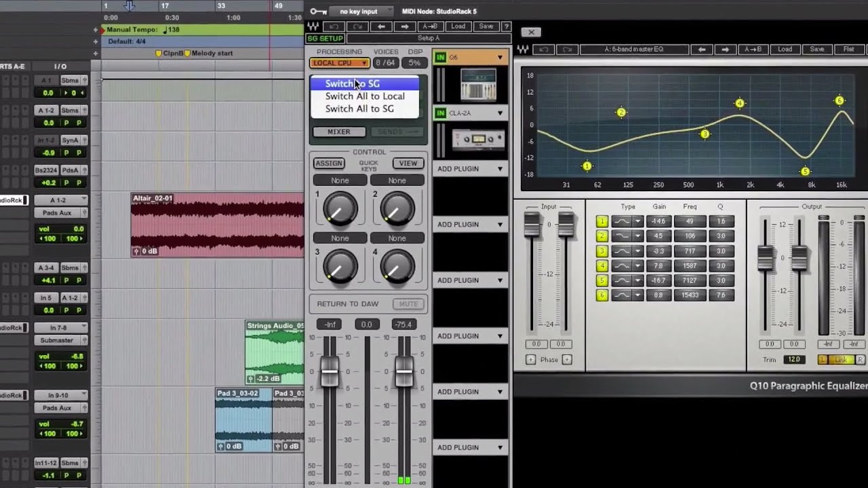Viewport: 868px width, 488px height.
Task: Select EQ band 6 node on graph
Action: (840, 100)
